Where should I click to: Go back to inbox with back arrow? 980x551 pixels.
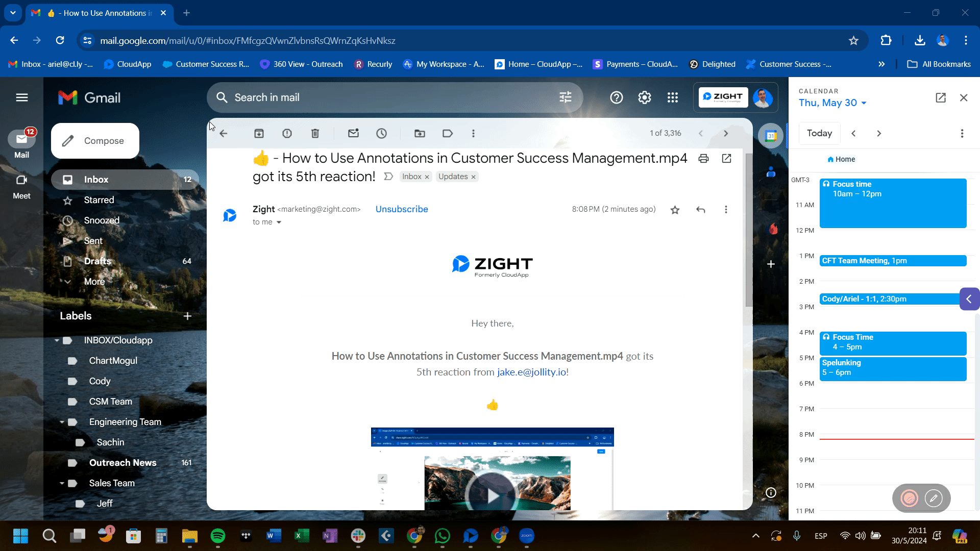coord(224,133)
